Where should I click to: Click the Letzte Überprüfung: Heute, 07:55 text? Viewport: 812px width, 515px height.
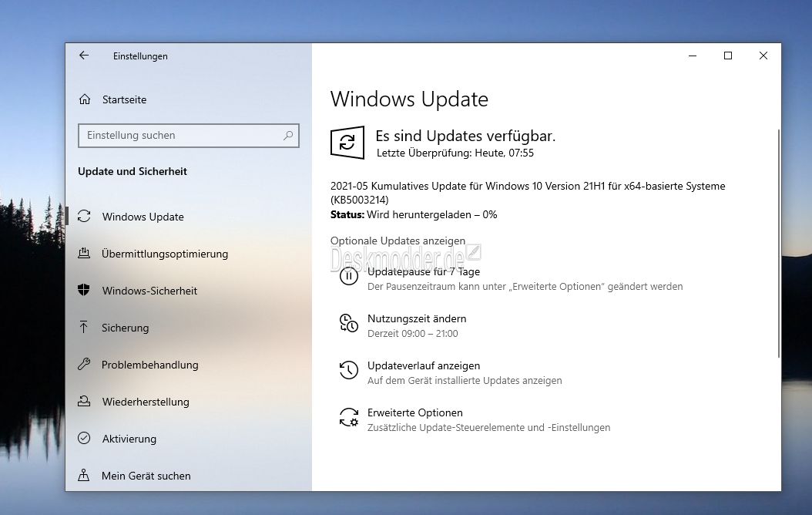(x=455, y=153)
